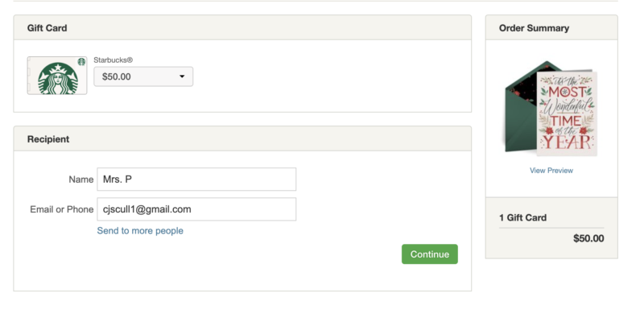Click the dropdown arrow beside $50.00
Screen dimensions: 644x322
coord(182,76)
